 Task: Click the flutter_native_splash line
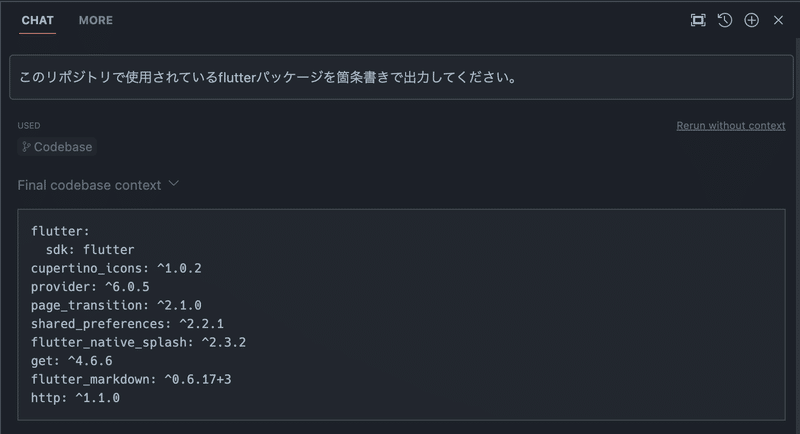138,342
